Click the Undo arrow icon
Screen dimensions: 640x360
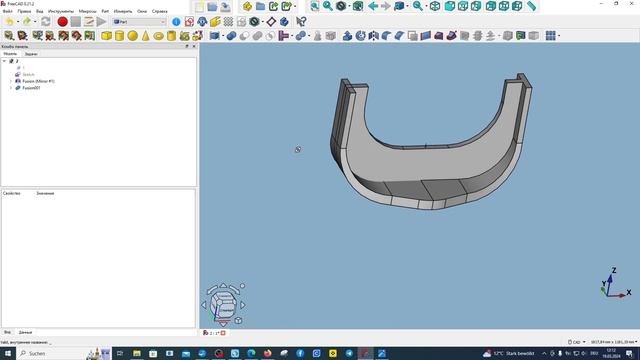9,22
